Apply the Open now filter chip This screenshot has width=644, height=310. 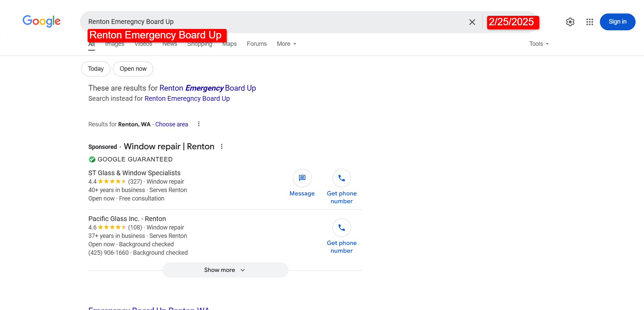click(133, 69)
